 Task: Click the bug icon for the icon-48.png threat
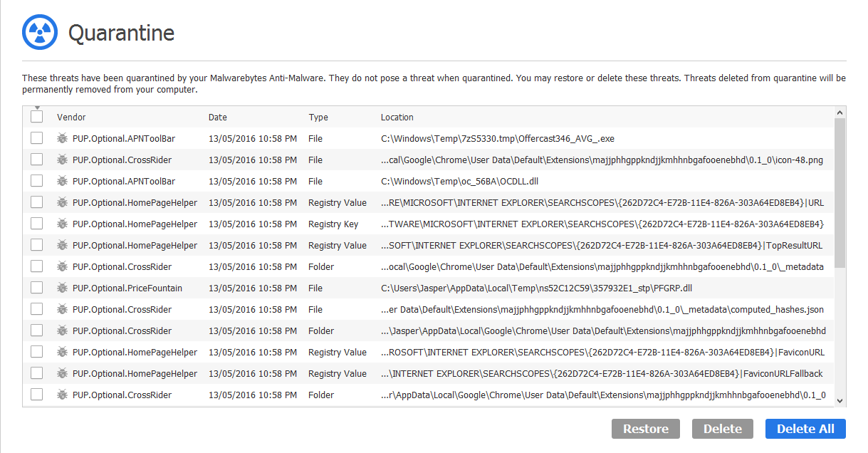coord(63,160)
